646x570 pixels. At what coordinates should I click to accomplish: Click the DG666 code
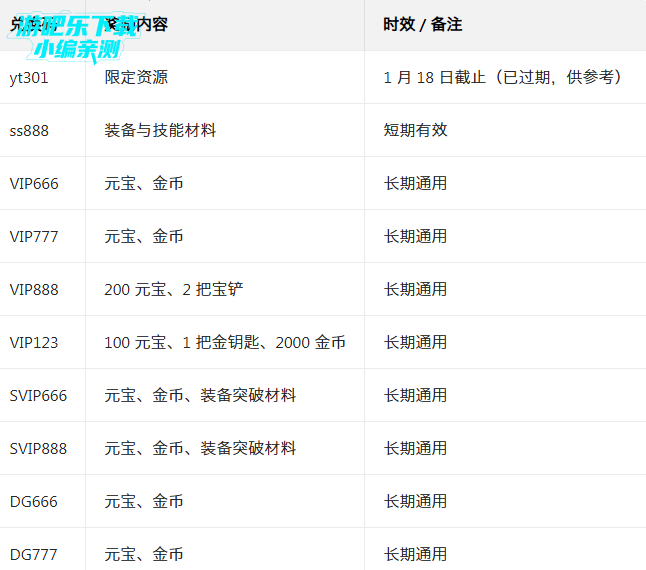tap(34, 501)
